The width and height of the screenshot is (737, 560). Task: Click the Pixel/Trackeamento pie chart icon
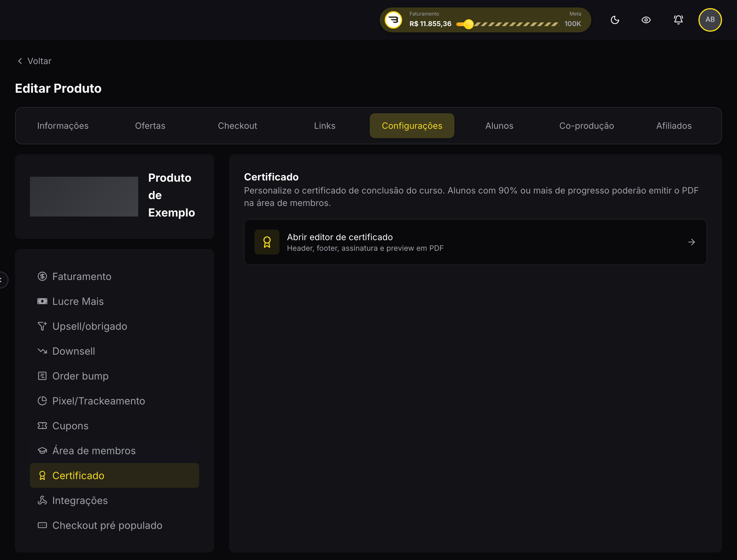[x=42, y=401]
